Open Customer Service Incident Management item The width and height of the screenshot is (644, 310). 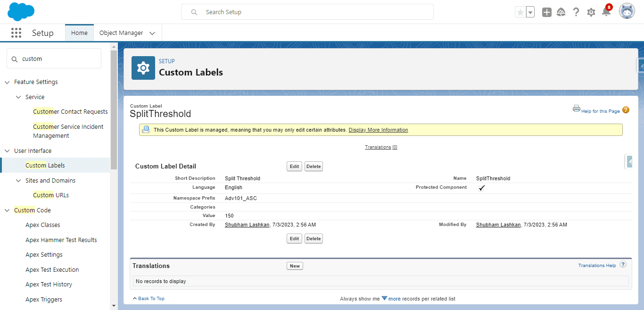click(x=68, y=131)
